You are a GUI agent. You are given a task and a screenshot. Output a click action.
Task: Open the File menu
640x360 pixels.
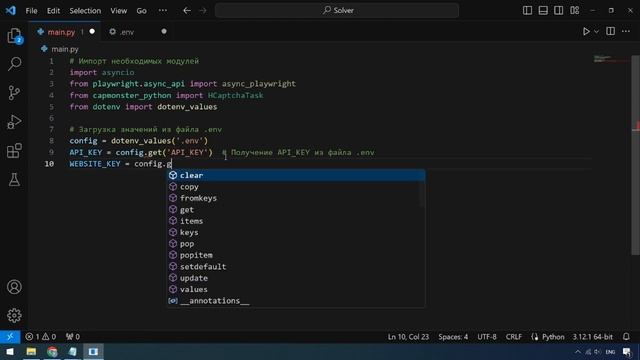pyautogui.click(x=31, y=11)
